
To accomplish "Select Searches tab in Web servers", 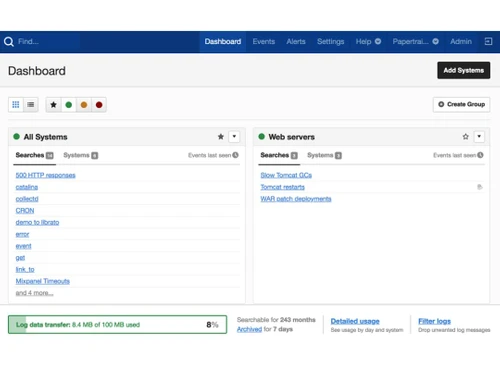I will click(x=279, y=155).
